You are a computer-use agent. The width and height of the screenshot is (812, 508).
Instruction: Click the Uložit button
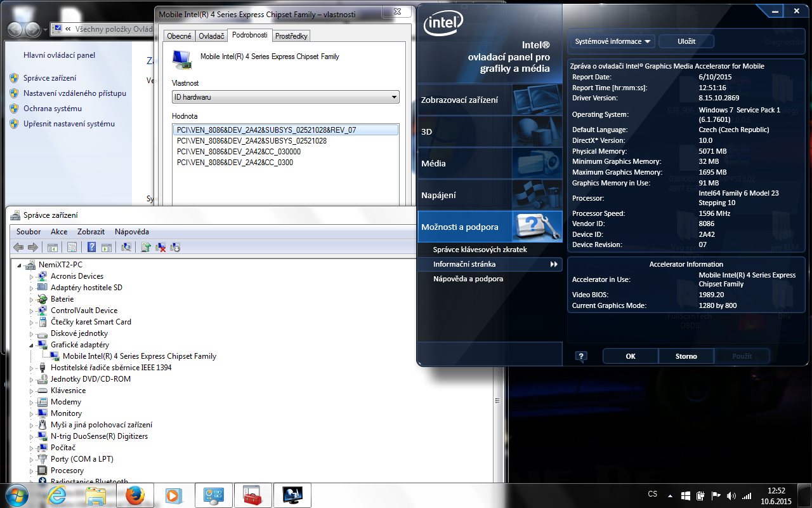(x=686, y=41)
